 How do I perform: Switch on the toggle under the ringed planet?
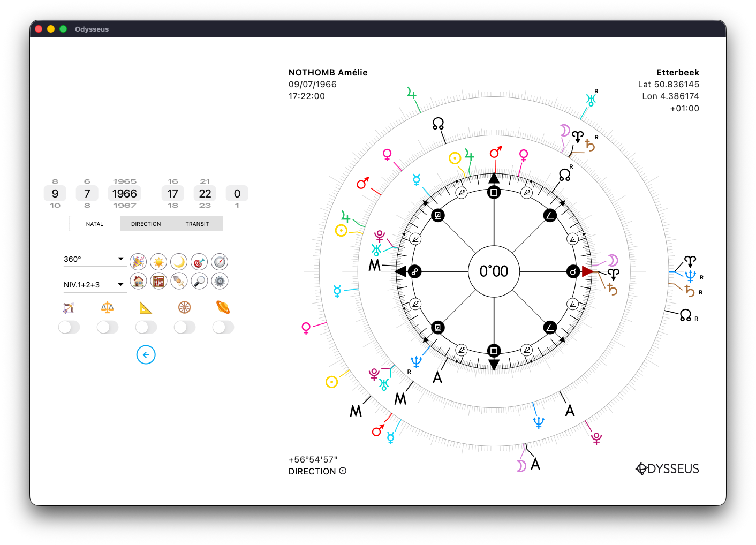[x=223, y=327]
